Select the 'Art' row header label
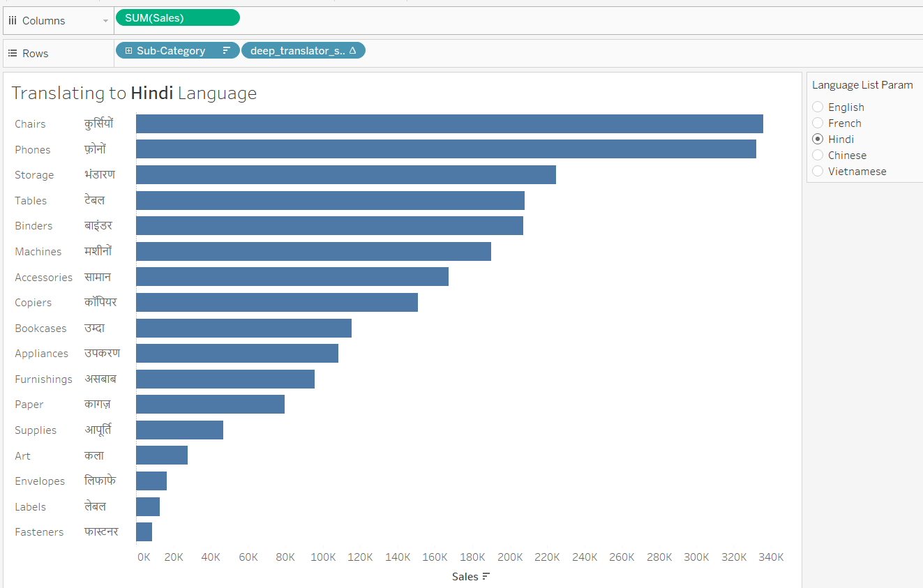Image resolution: width=923 pixels, height=588 pixels. [23, 456]
